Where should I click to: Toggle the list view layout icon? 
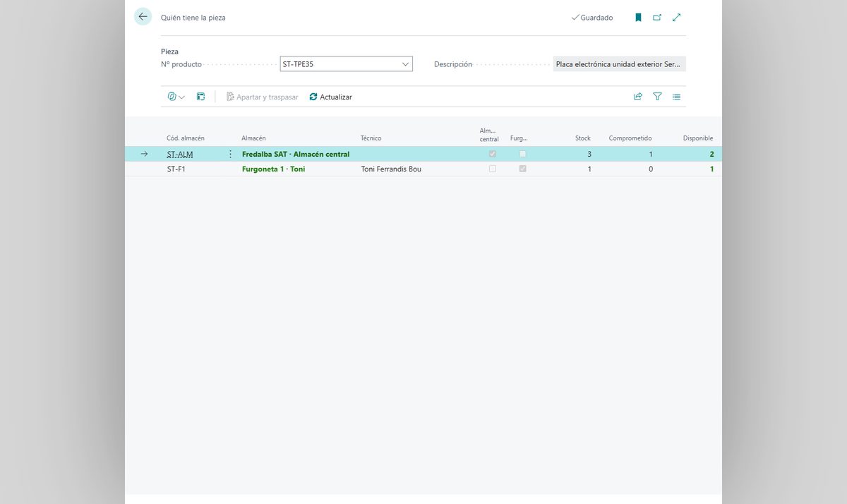pyautogui.click(x=676, y=97)
